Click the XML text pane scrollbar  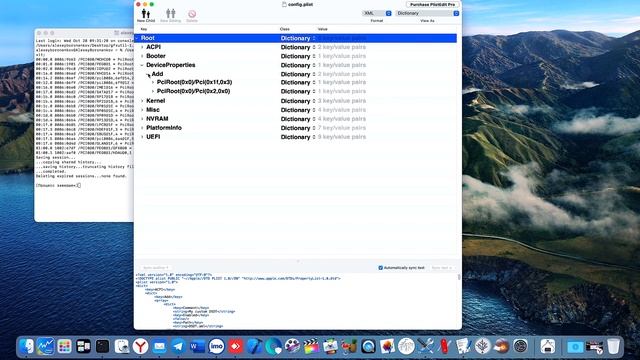pos(459,277)
